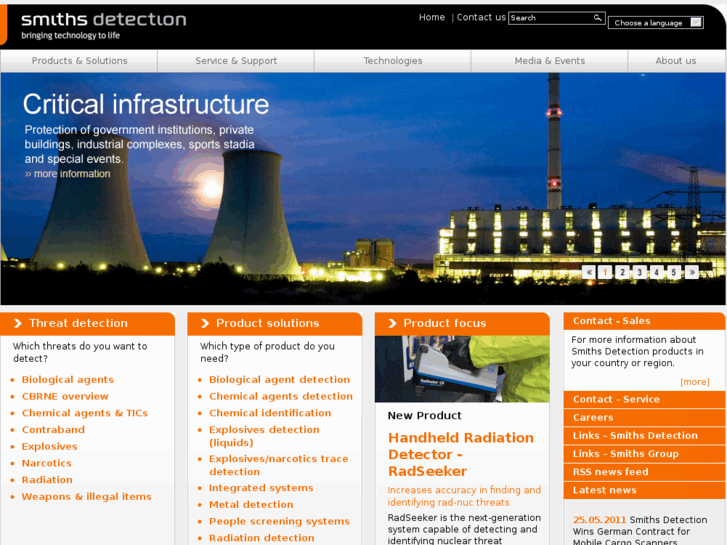Open the 25.05.2011 news item
The width and height of the screenshot is (727, 545).
[640, 531]
